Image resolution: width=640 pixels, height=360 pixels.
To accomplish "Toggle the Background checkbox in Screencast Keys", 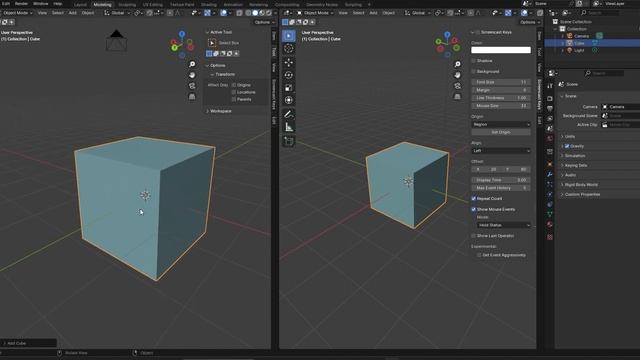I will 474,71.
